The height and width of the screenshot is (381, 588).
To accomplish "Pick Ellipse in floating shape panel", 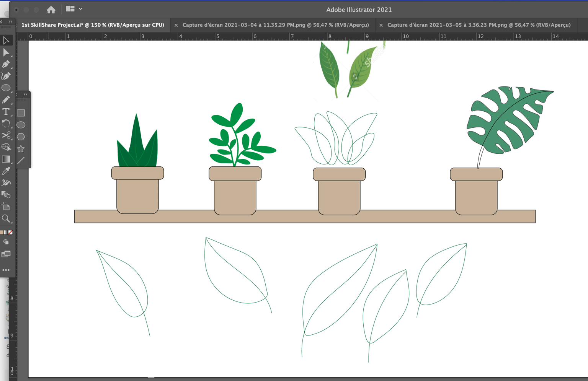I will tap(21, 125).
